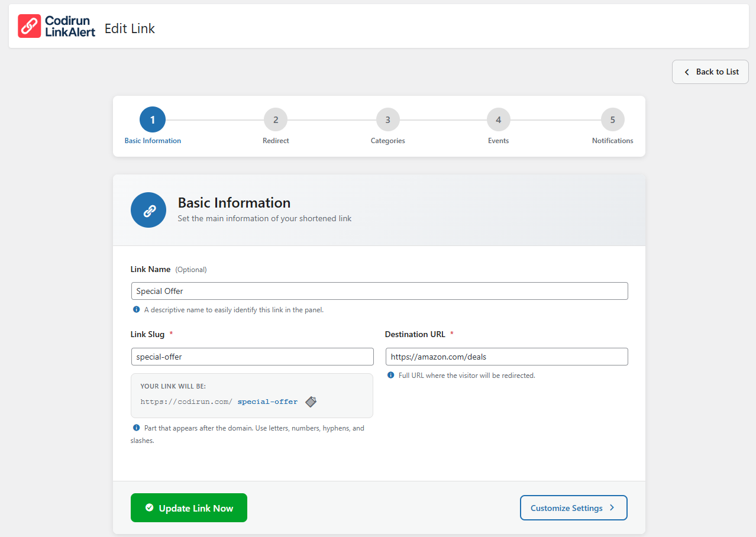This screenshot has width=756, height=537.
Task: Click the Codirun LinkAlert logo icon
Action: point(29,27)
